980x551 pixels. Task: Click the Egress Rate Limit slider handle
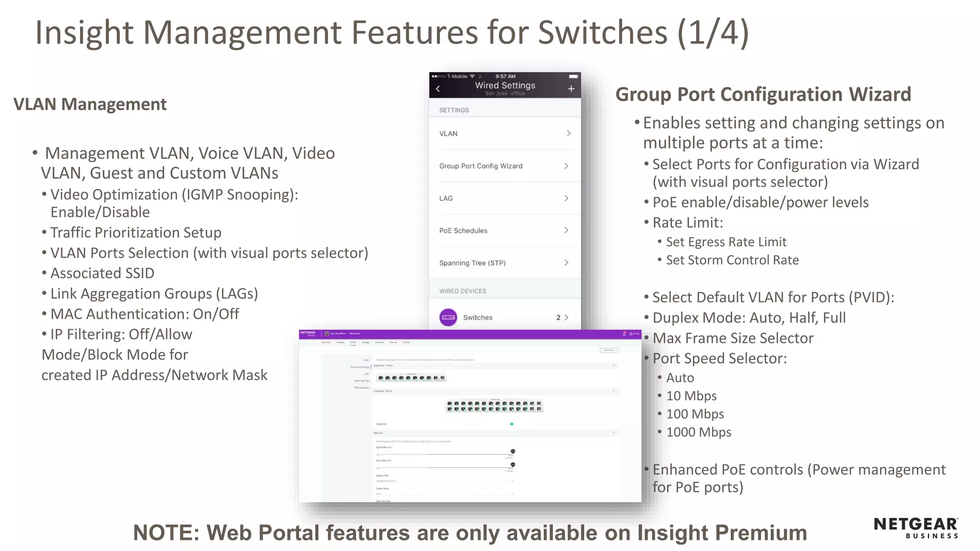[x=513, y=451]
